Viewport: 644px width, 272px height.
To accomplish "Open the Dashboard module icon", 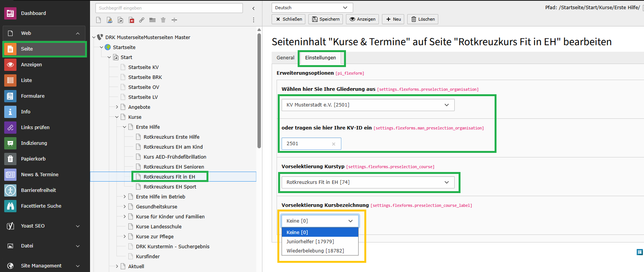I will click(x=10, y=13).
